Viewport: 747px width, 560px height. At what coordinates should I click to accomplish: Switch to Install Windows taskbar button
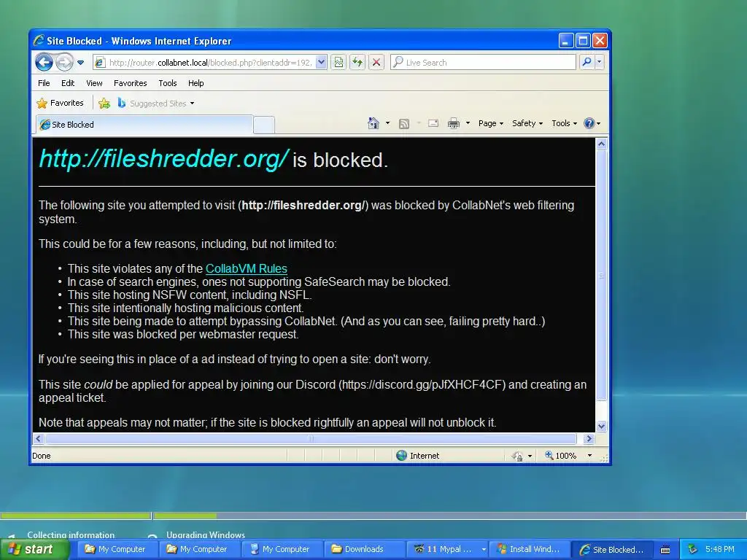pyautogui.click(x=530, y=549)
